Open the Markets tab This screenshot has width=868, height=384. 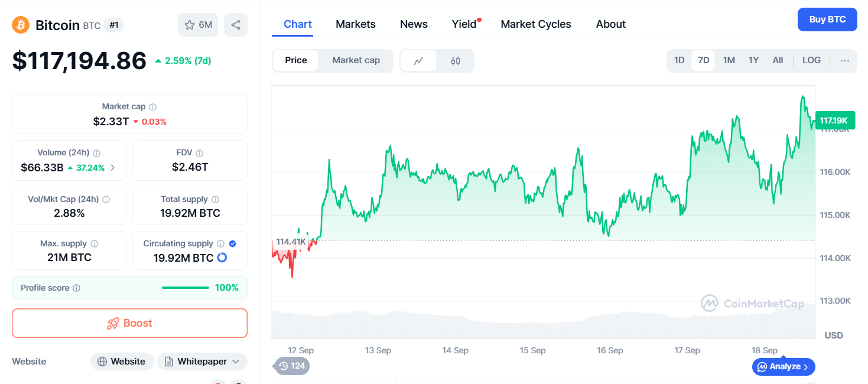(x=355, y=24)
